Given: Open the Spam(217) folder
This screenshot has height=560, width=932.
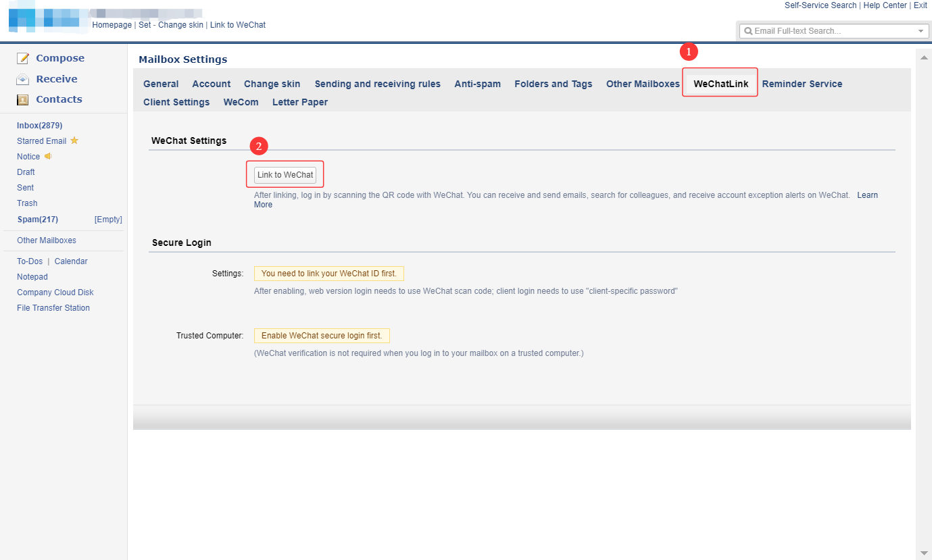Looking at the screenshot, I should click(38, 220).
